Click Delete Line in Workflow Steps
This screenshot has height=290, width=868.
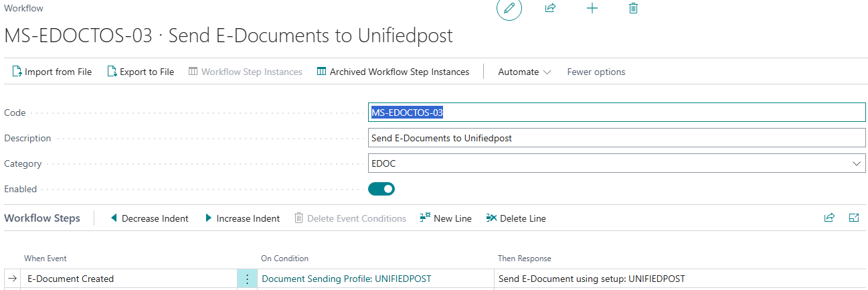click(x=516, y=218)
